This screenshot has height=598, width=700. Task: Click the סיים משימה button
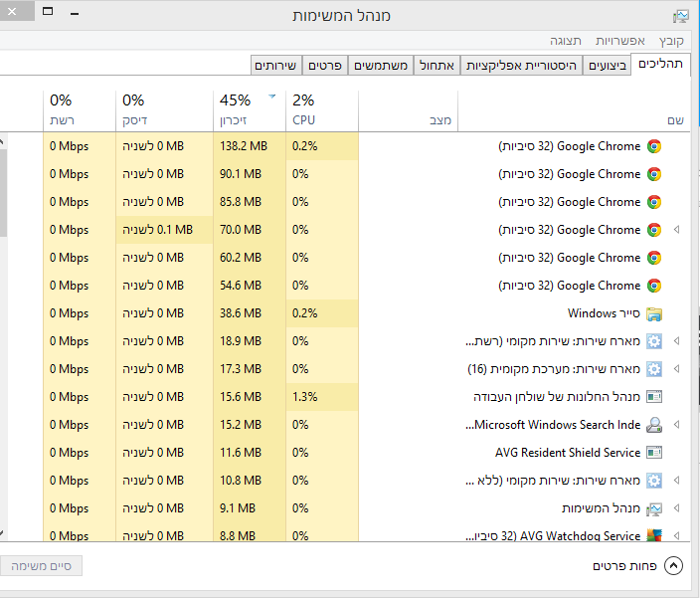(41, 566)
